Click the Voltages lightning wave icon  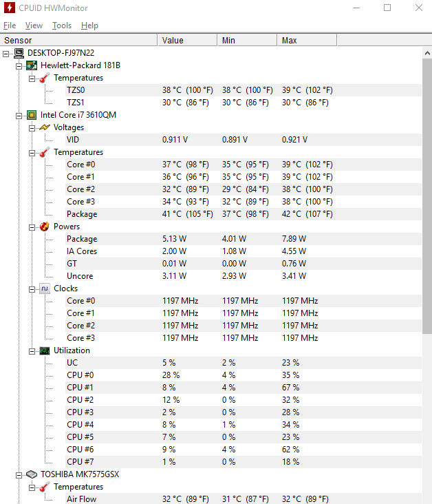tap(45, 127)
